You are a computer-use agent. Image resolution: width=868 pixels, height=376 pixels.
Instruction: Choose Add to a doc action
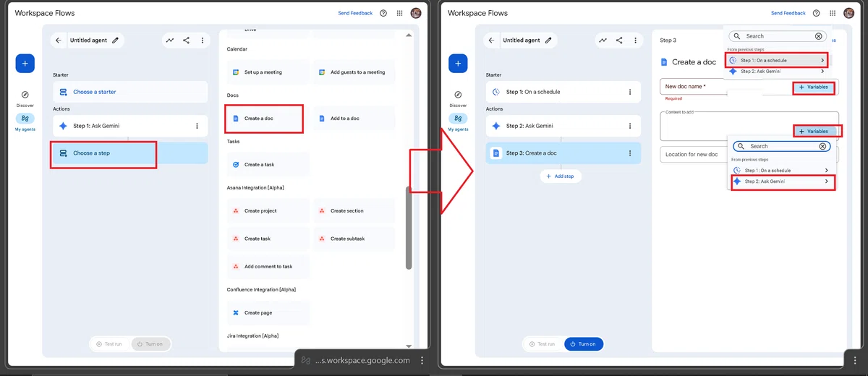[354, 118]
